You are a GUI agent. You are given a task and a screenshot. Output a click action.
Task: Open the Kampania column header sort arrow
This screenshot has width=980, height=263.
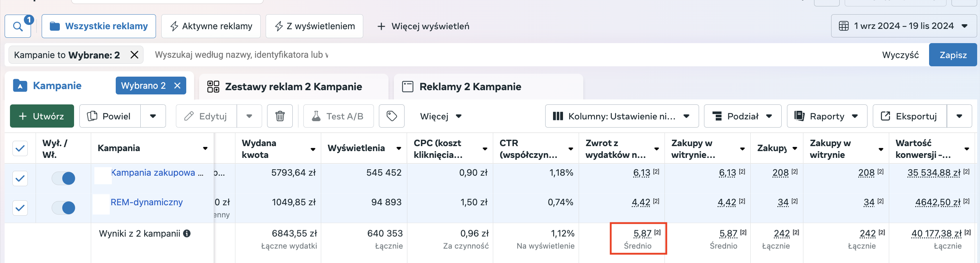click(x=205, y=149)
